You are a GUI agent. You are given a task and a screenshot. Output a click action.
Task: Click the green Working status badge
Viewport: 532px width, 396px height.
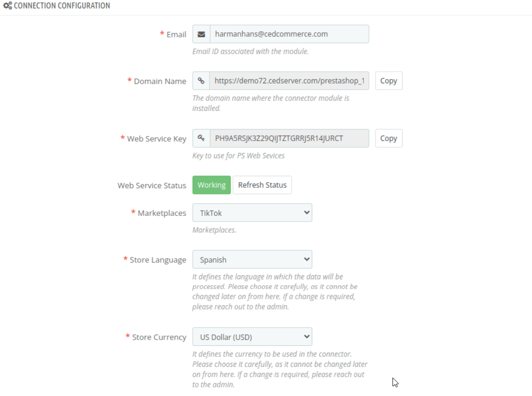tap(212, 185)
